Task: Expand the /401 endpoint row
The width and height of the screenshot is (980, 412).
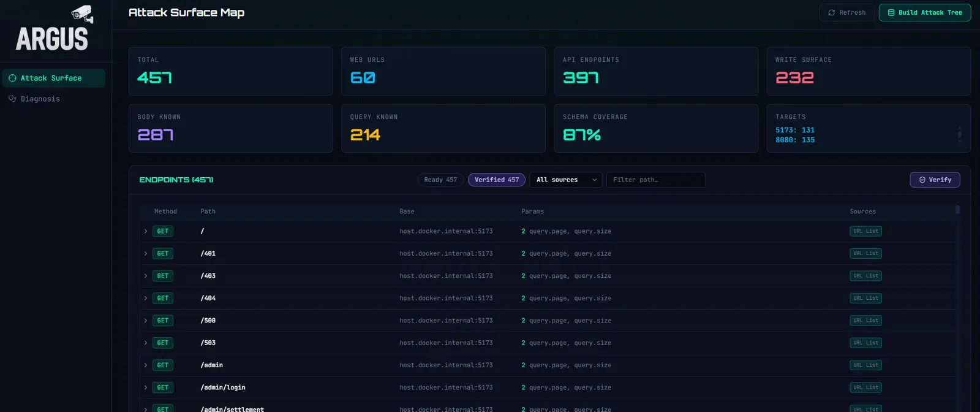Action: tap(146, 253)
